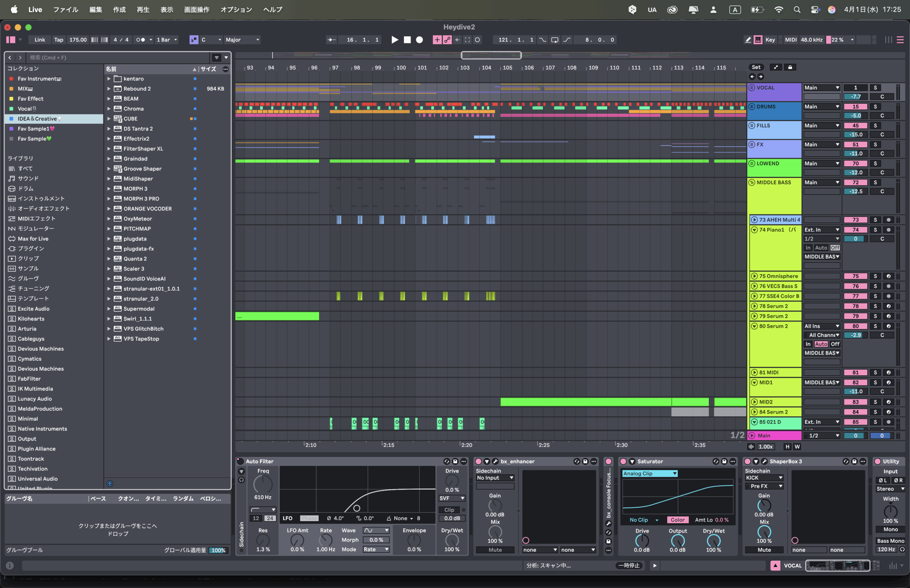Toggle Scale Mode sharp-flat button
910x588 pixels.
point(194,40)
